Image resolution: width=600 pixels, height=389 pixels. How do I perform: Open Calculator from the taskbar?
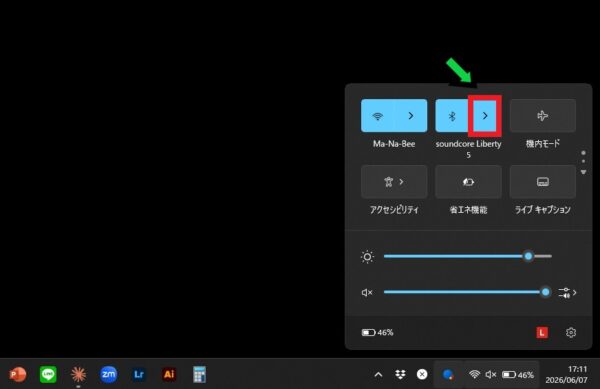pos(199,374)
